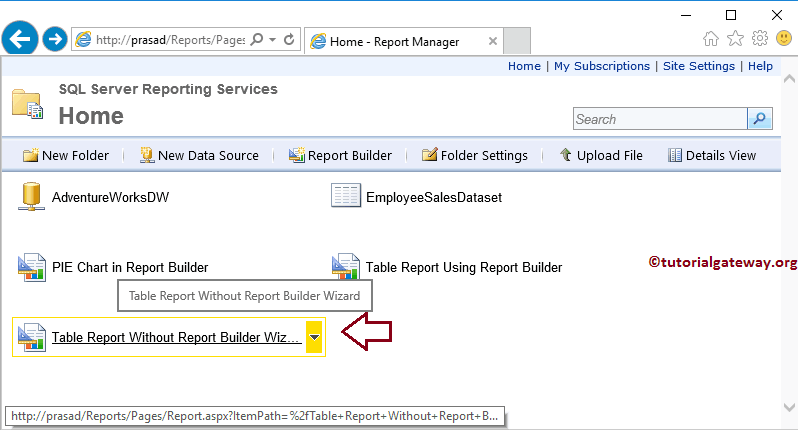Click the New Data Source label
798x430 pixels.
(208, 156)
